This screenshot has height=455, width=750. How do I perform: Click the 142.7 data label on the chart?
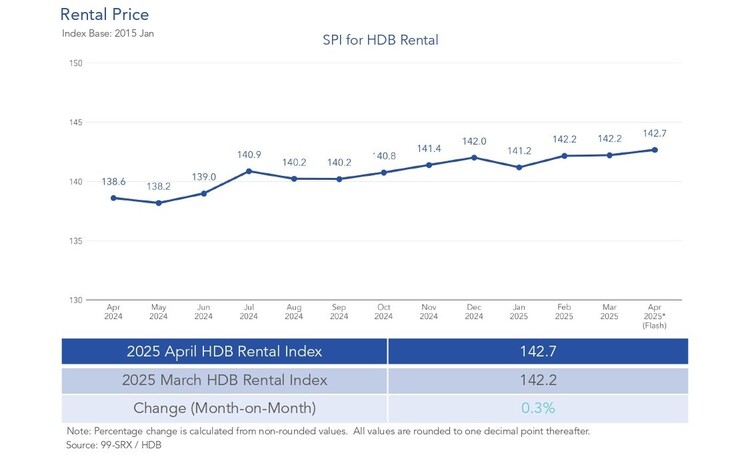coord(655,133)
